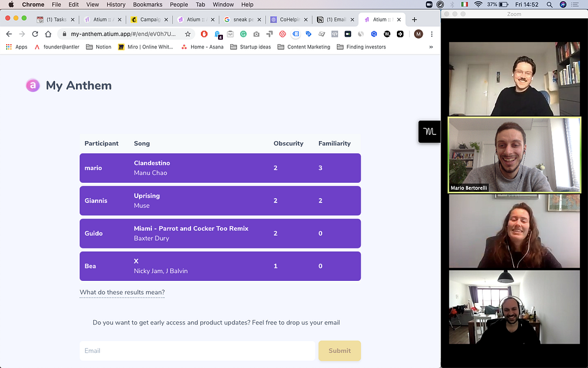This screenshot has width=588, height=368.
Task: Close the CoHelpin tab
Action: pyautogui.click(x=306, y=20)
